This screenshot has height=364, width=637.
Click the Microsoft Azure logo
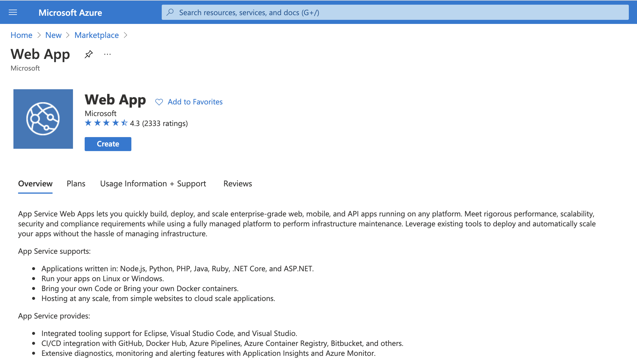tap(70, 12)
